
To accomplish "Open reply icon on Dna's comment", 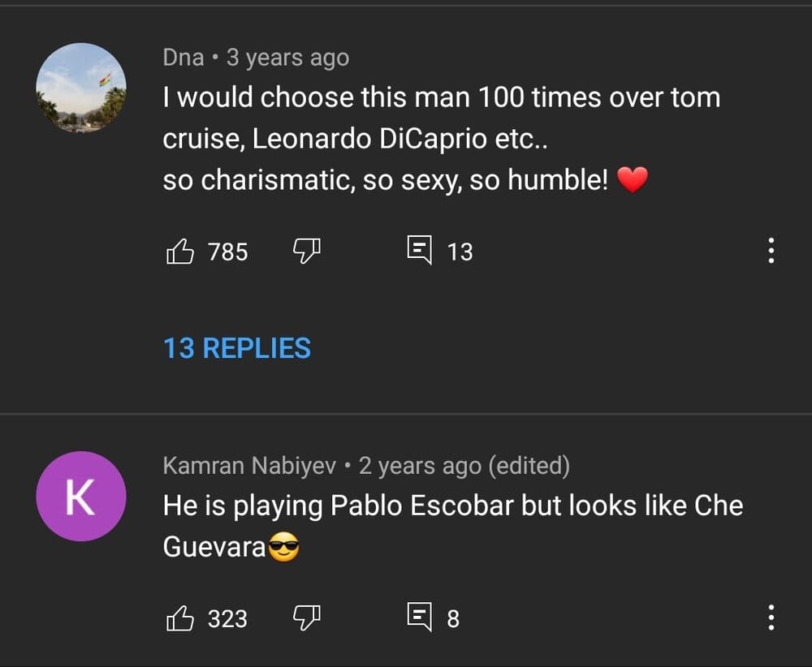I will (420, 250).
